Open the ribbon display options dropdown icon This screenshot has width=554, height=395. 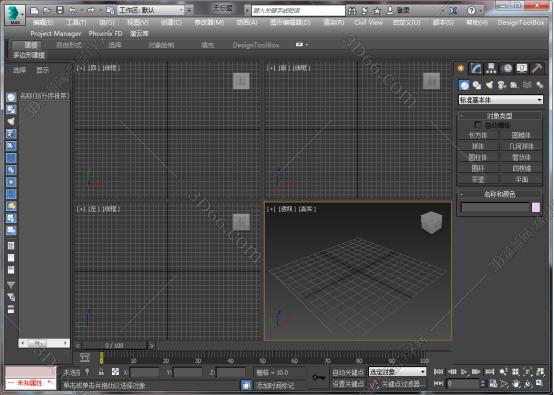(301, 45)
